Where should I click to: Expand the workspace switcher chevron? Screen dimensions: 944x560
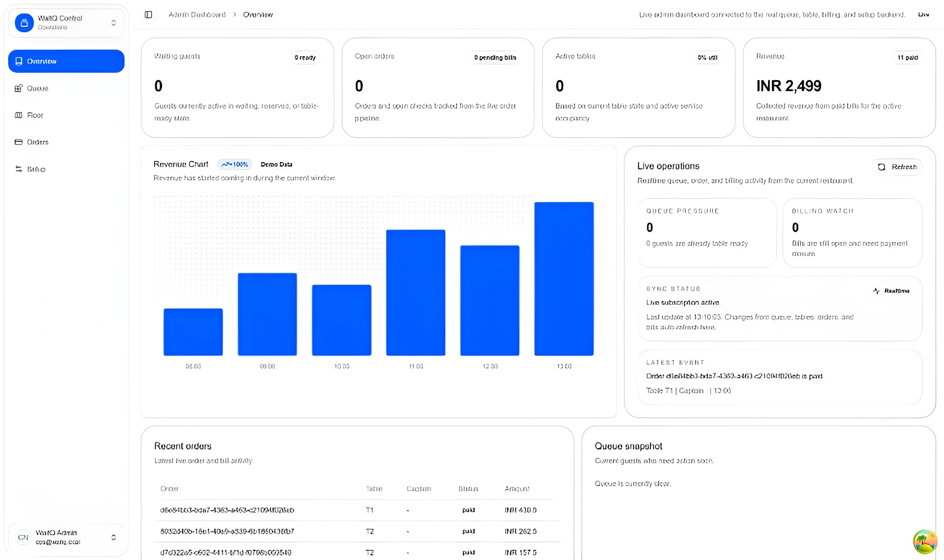click(x=113, y=23)
